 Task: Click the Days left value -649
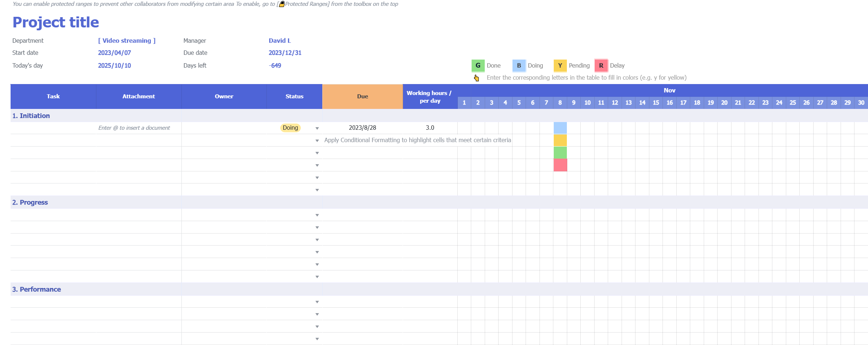coord(275,65)
